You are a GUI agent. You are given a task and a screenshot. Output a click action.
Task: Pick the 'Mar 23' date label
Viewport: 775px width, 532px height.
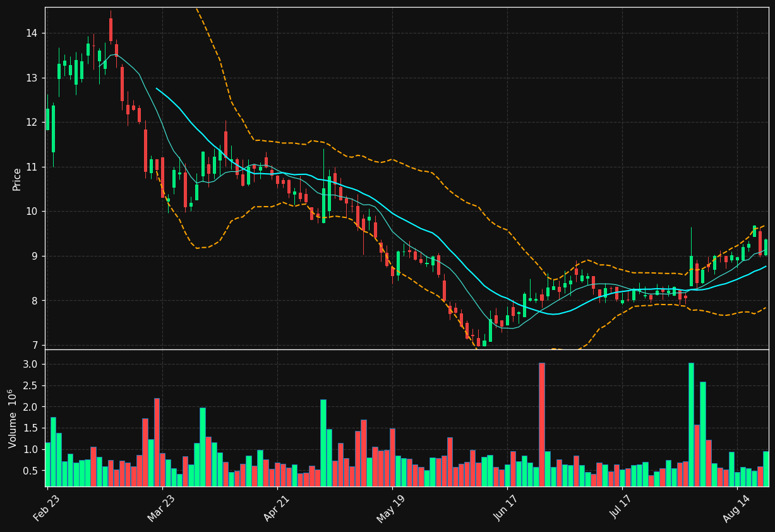(x=161, y=507)
